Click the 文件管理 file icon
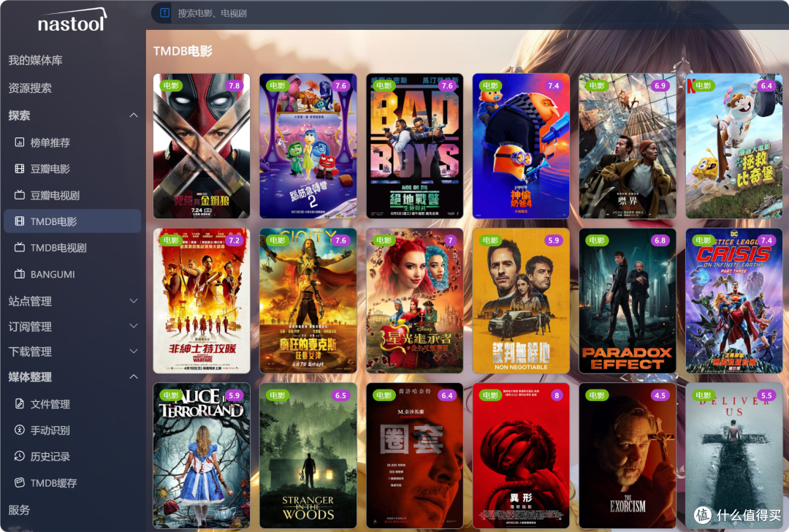Screen dimensions: 789x532 tap(20, 404)
